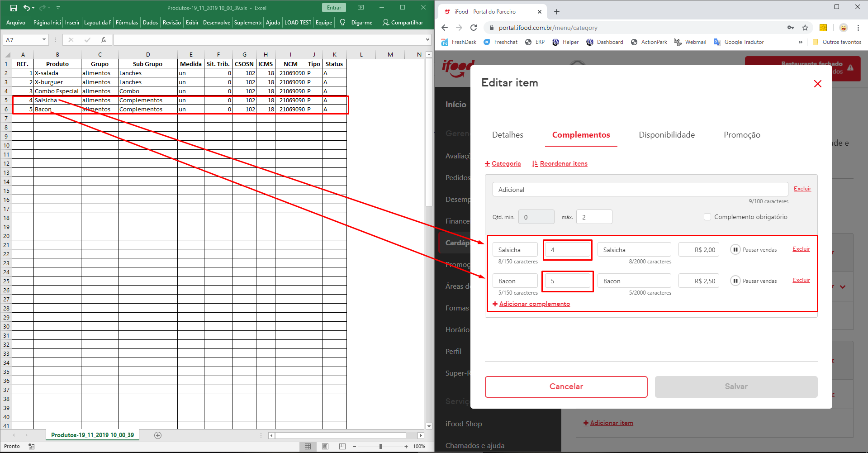The image size is (868, 453).
Task: Open the undo history dropdown arrow
Action: [x=33, y=8]
